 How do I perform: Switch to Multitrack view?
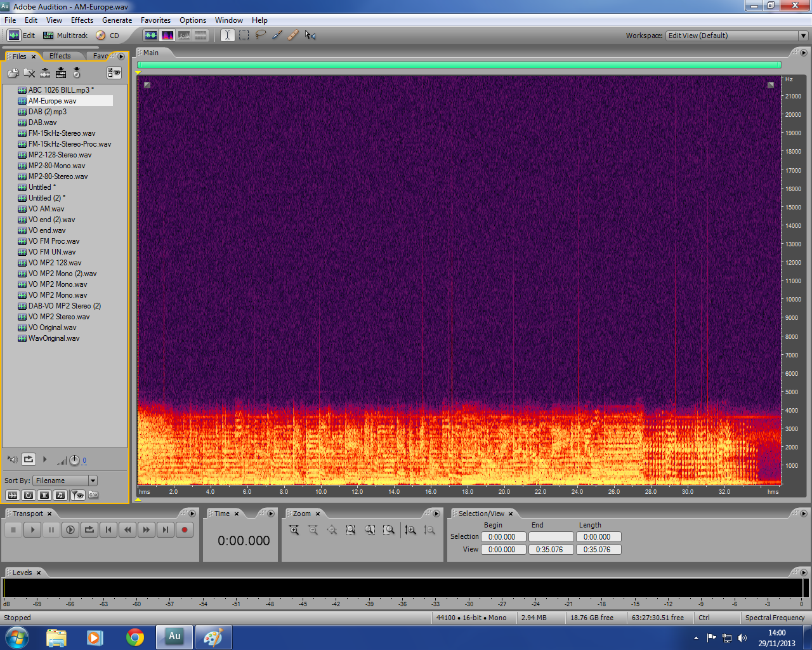tap(65, 36)
